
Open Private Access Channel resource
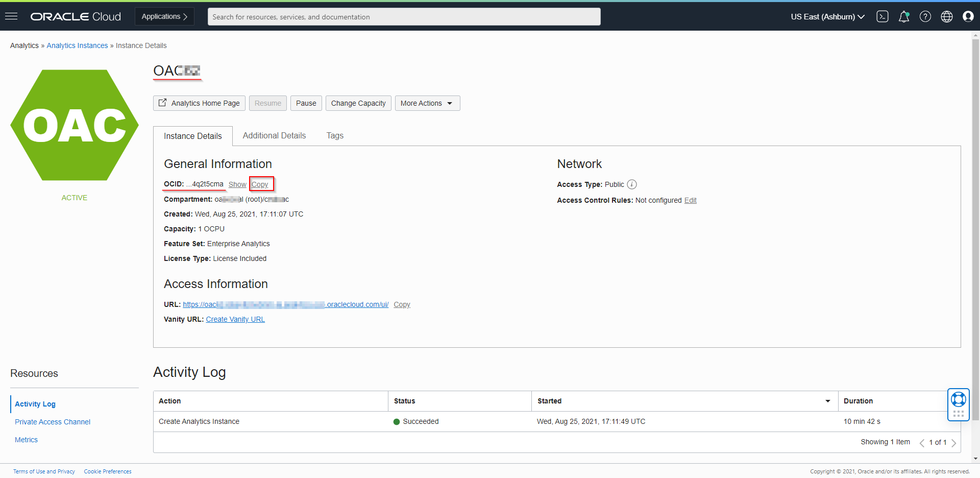[x=53, y=422]
